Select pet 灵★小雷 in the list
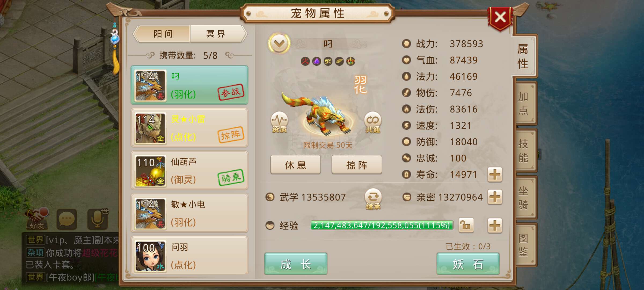This screenshot has height=290, width=644. tap(189, 128)
